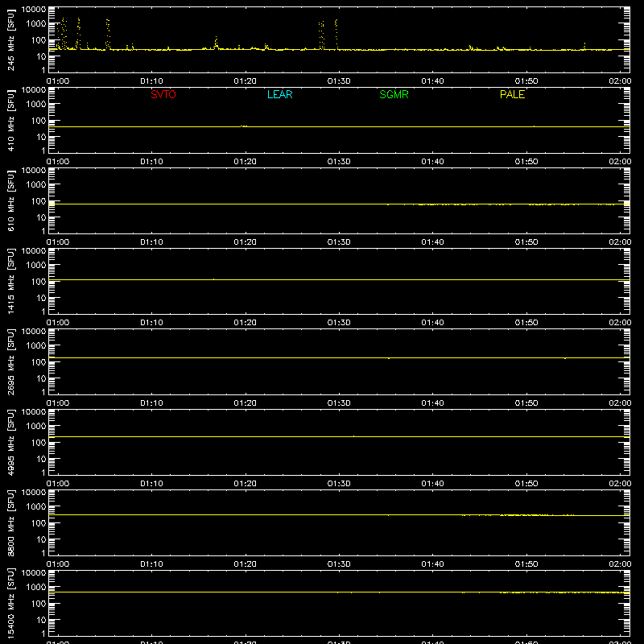
Task: Select the "2695 MHz [SFU]" axis title
Action: click(x=11, y=361)
